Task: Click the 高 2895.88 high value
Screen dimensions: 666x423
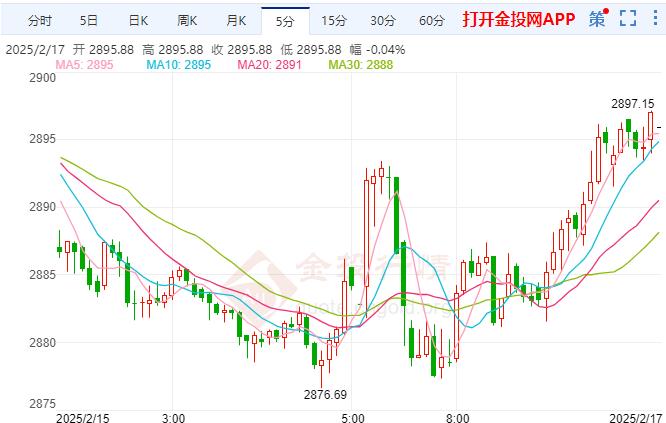Action: 172,50
